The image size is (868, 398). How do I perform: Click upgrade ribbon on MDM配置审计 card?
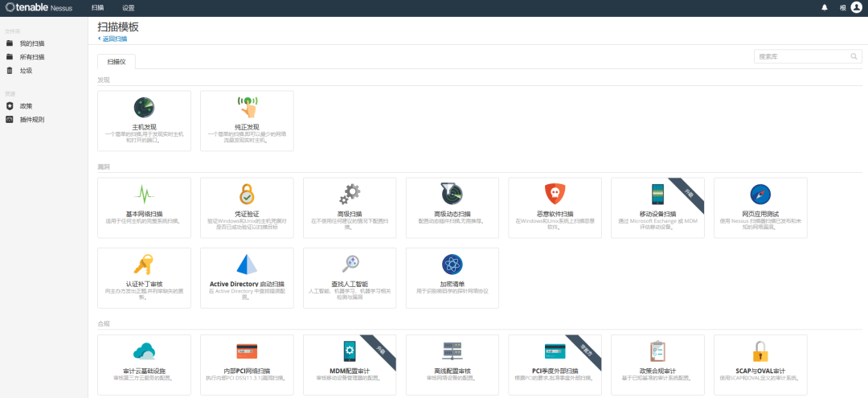(381, 350)
